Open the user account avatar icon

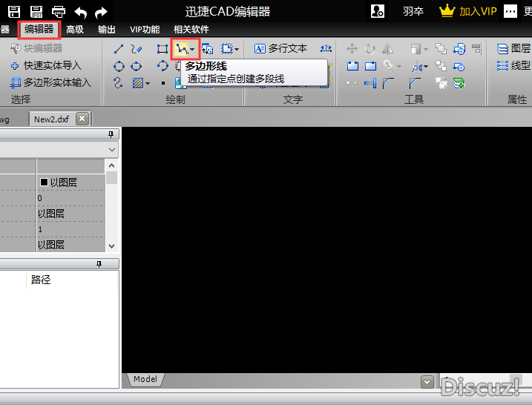point(378,11)
